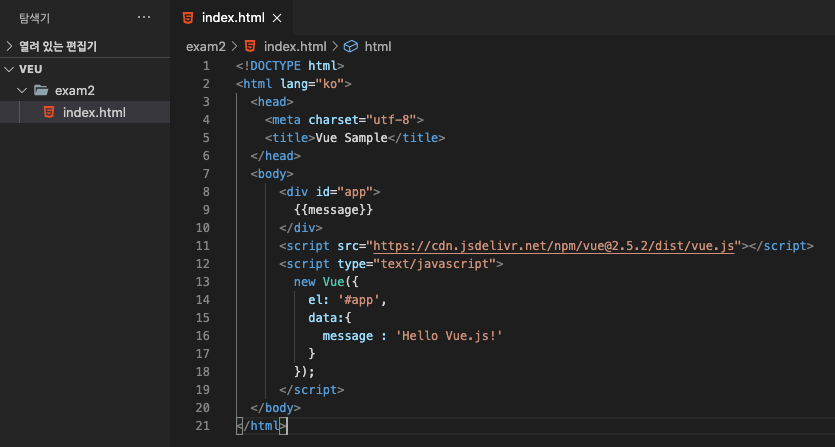The image size is (835, 447).
Task: Click the <!DOCTYPE html> declaration
Action: 290,66
